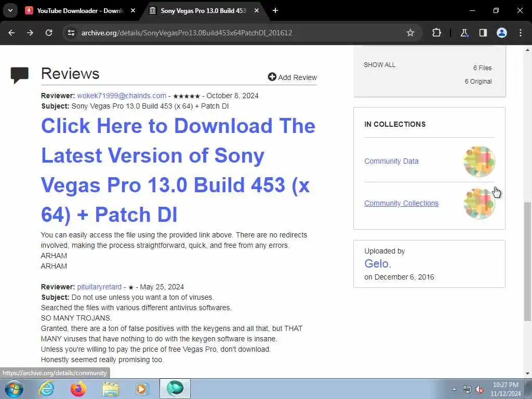Screen dimensions: 532x399
Task: Click the network tray icon
Action: tap(467, 390)
